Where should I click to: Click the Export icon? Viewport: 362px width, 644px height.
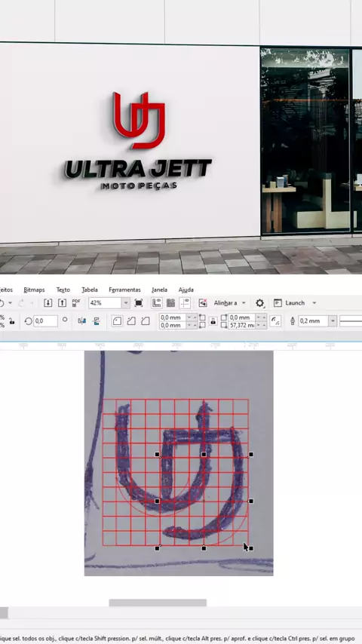pos(62,303)
